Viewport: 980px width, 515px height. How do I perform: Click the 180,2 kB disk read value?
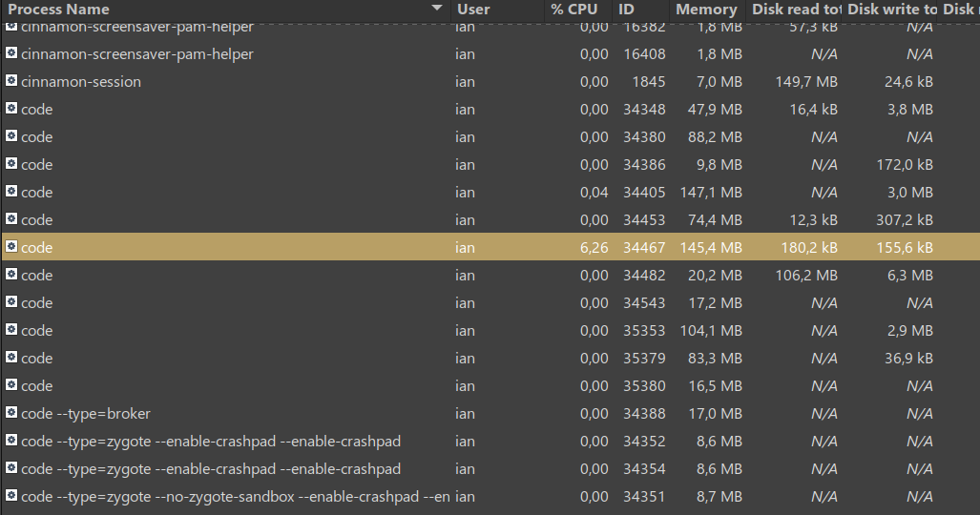click(809, 248)
